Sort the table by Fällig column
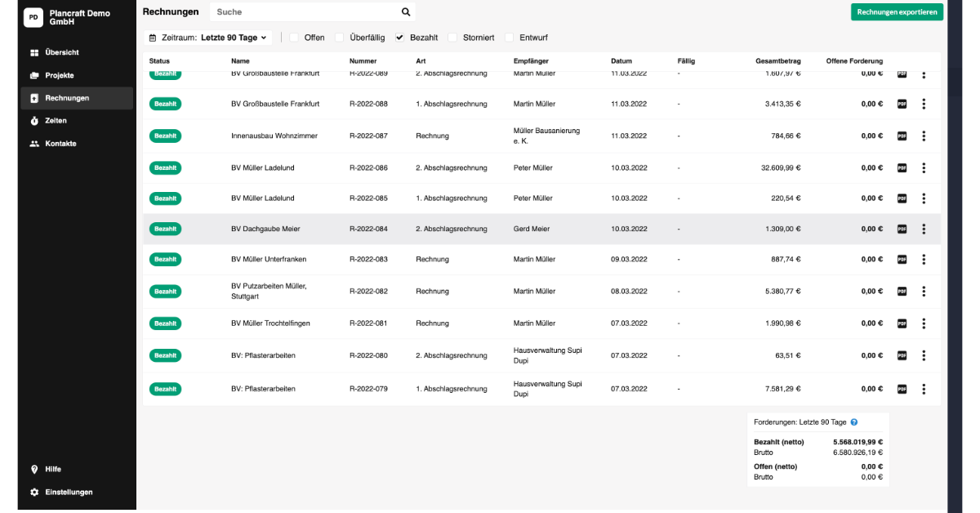Viewport: 980px width, 513px height. click(686, 61)
